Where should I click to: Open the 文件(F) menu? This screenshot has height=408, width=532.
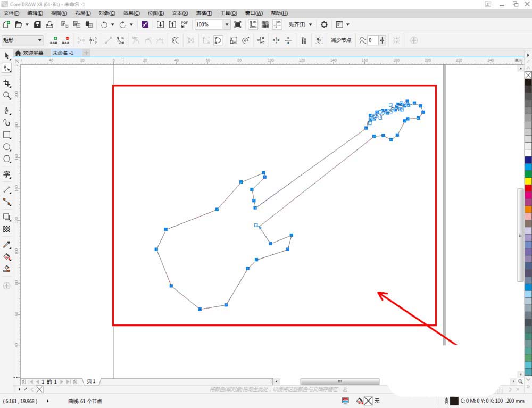tap(12, 13)
